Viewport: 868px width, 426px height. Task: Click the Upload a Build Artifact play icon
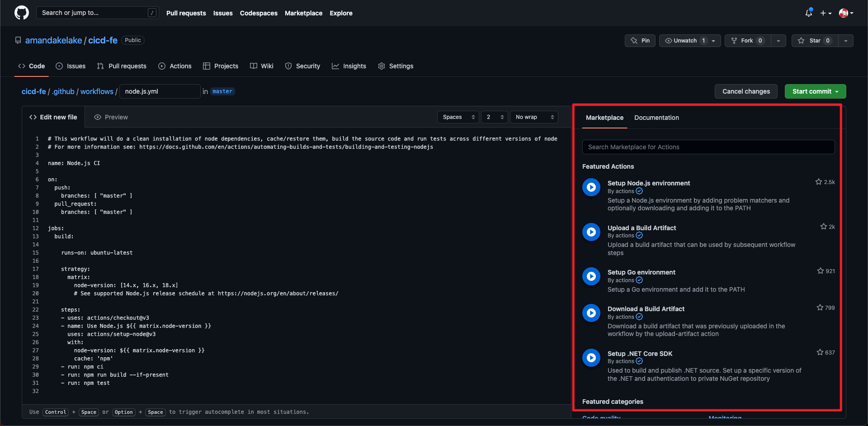pyautogui.click(x=591, y=232)
